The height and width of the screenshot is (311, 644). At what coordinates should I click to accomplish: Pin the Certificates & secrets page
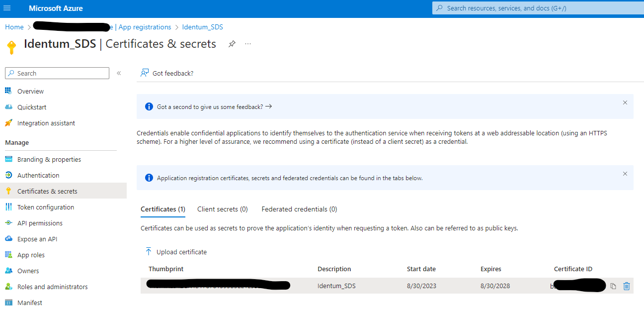pyautogui.click(x=232, y=44)
